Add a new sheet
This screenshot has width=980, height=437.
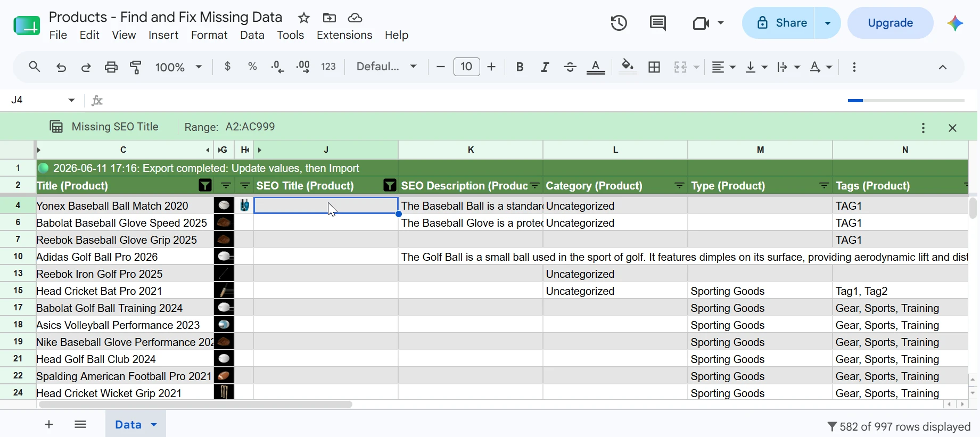tap(49, 424)
